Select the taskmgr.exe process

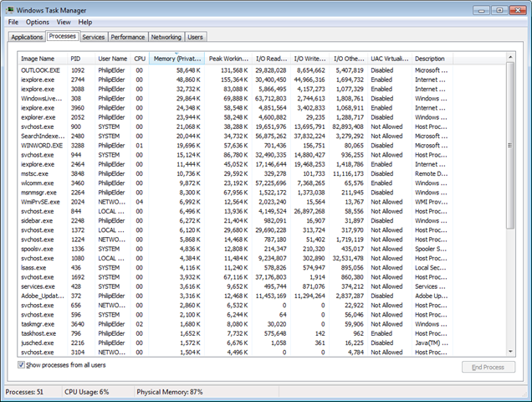[234, 324]
